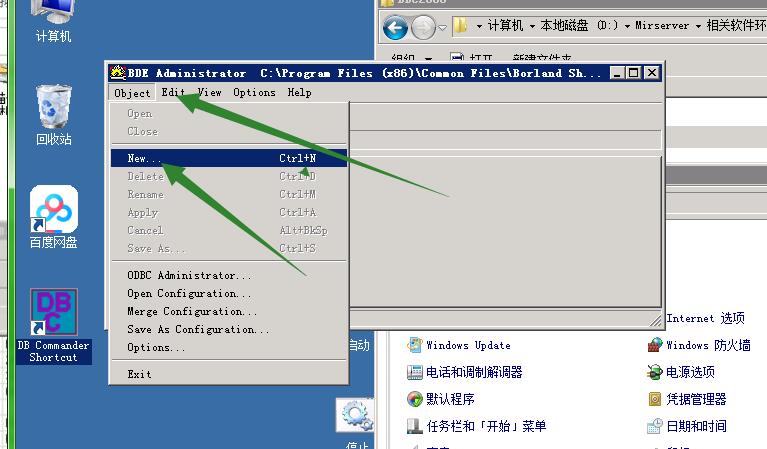Choose ODBC Administrator... in the Object menu

pyautogui.click(x=189, y=275)
